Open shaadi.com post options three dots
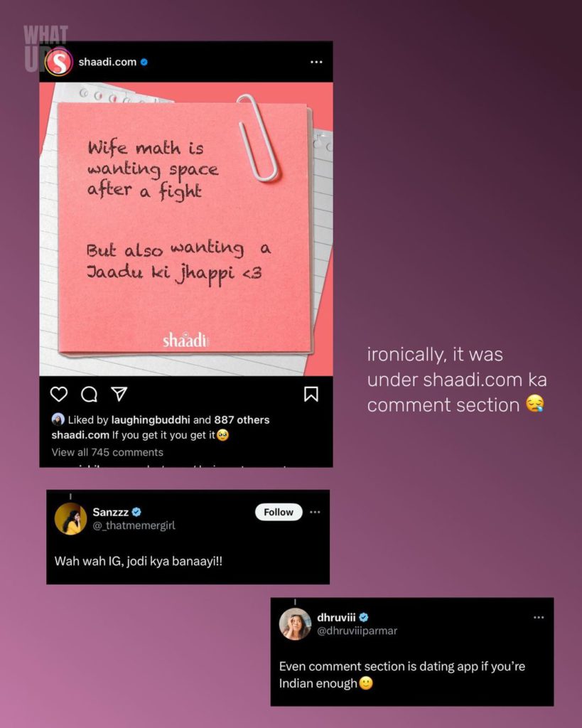The image size is (582, 728). tap(316, 62)
